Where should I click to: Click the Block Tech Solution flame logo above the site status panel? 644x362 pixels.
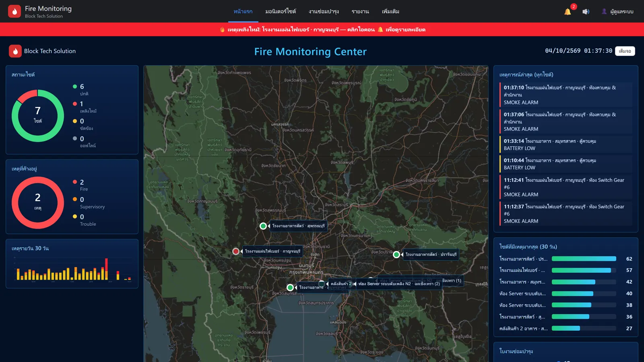point(15,51)
